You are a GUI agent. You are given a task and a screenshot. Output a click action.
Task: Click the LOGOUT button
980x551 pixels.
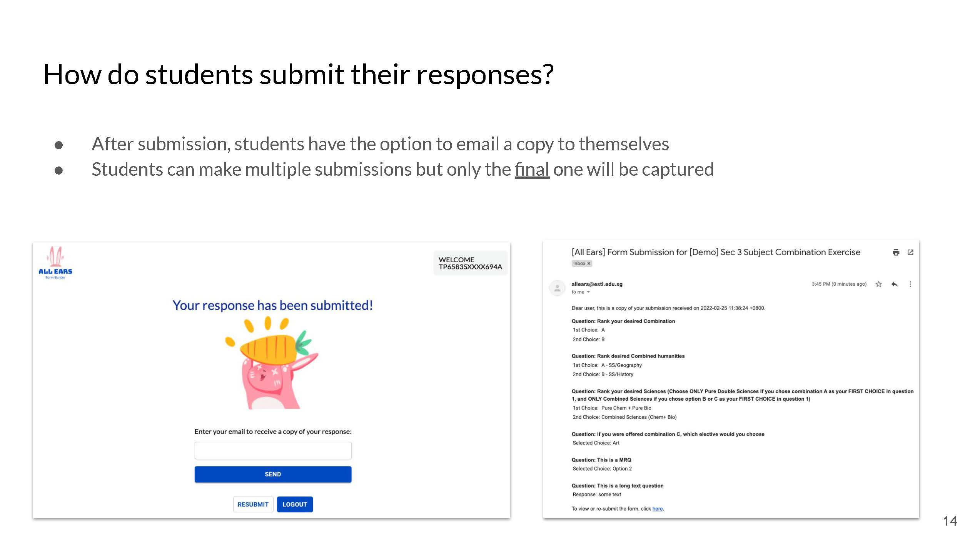point(295,504)
